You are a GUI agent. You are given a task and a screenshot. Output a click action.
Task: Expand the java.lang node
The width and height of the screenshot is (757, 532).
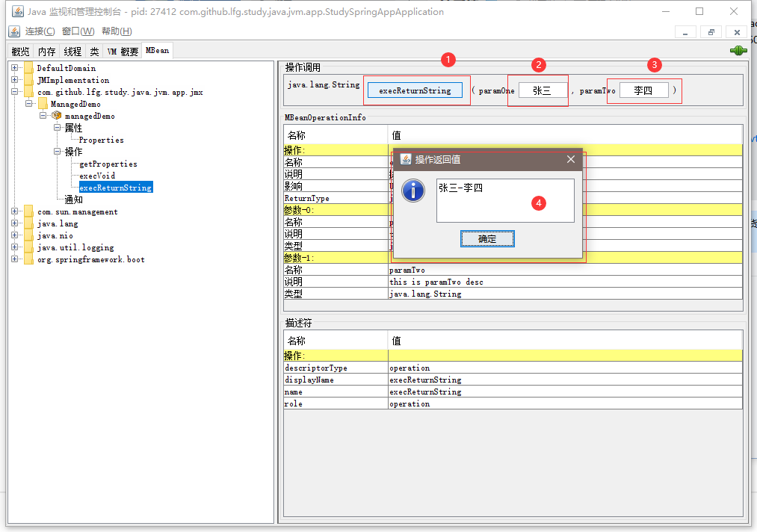click(14, 223)
